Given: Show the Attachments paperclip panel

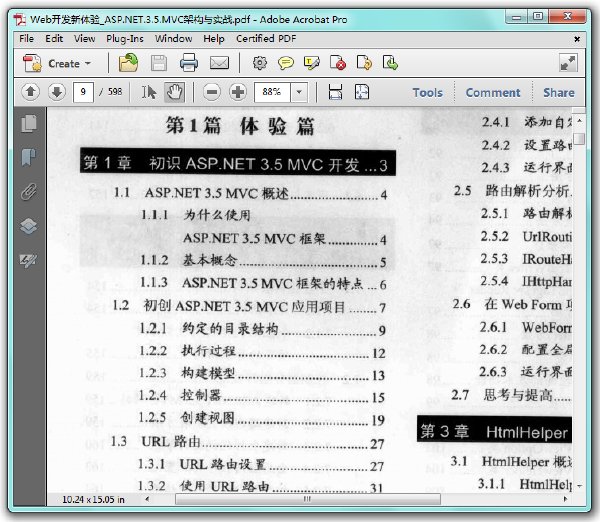Looking at the screenshot, I should click(29, 191).
